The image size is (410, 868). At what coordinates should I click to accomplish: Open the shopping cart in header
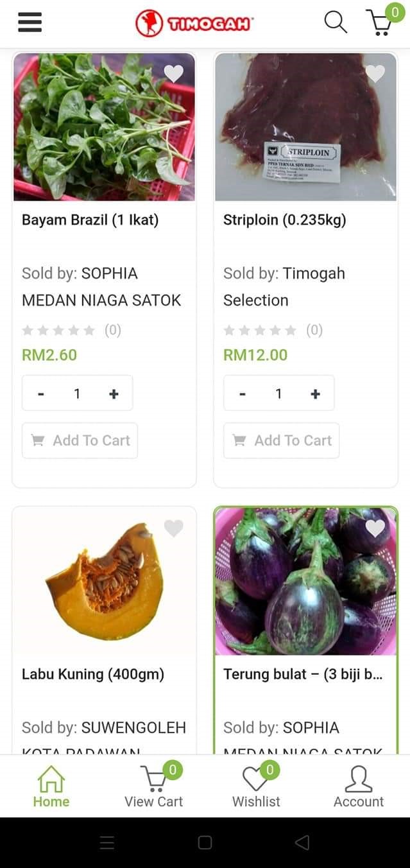tap(380, 22)
